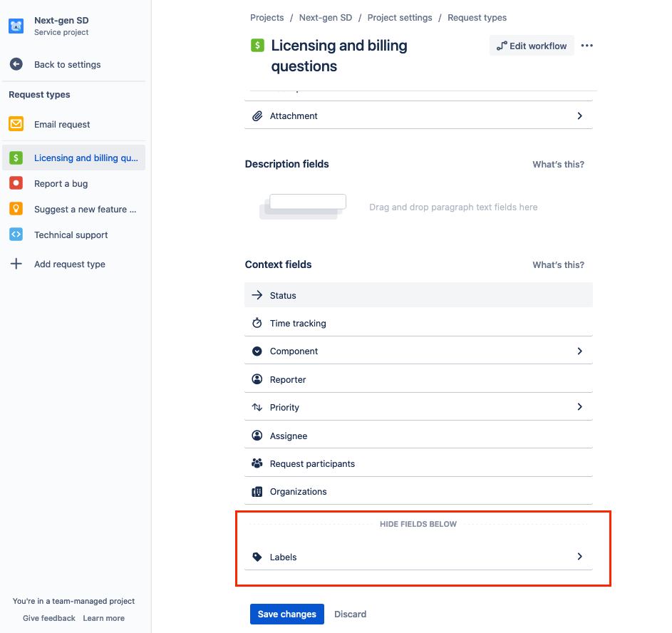
Task: Click the Save changes button
Action: coord(286,614)
